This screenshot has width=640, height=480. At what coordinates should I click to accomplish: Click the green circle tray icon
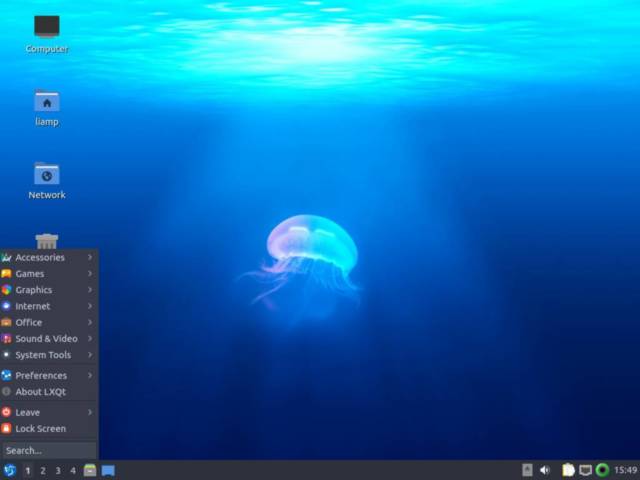tap(602, 470)
